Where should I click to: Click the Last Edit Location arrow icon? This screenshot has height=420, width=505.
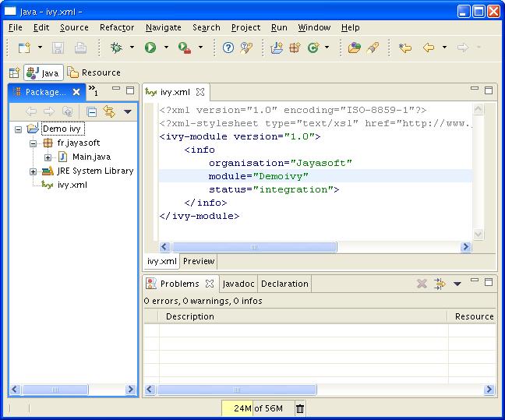tap(404, 48)
